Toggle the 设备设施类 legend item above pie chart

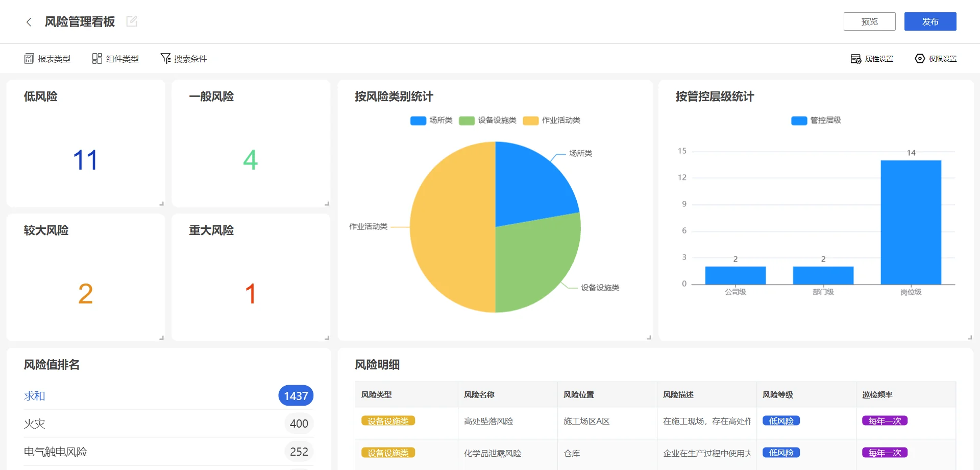pyautogui.click(x=487, y=121)
